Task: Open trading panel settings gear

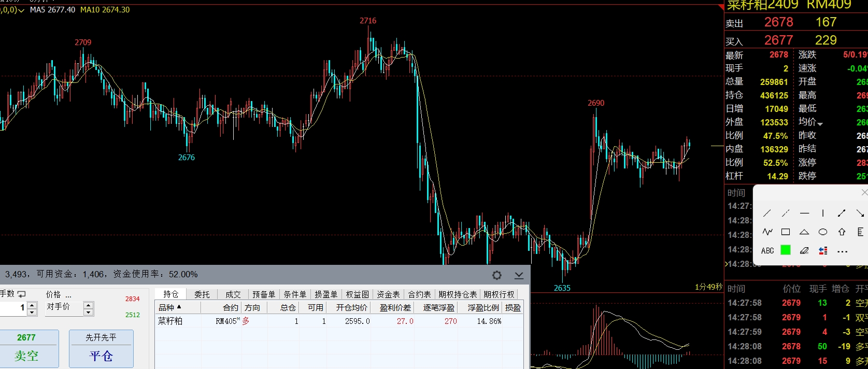Action: point(496,275)
